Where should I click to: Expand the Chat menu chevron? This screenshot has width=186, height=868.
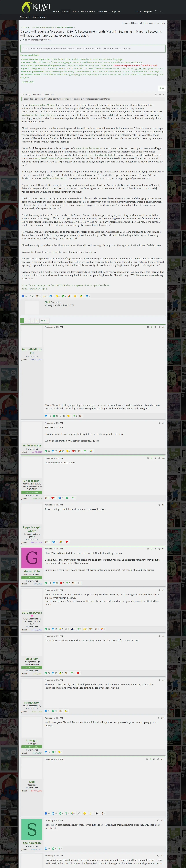coord(78,11)
